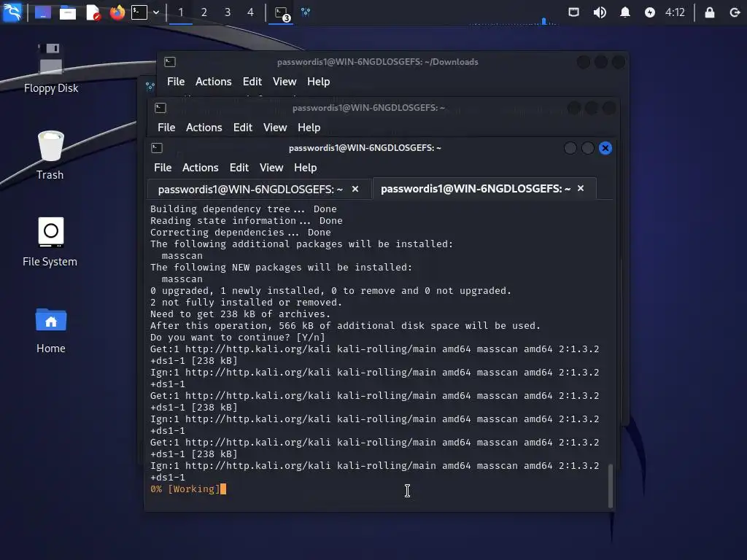Click the volume speaker tray icon
Image resolution: width=747 pixels, height=560 pixels.
600,12
